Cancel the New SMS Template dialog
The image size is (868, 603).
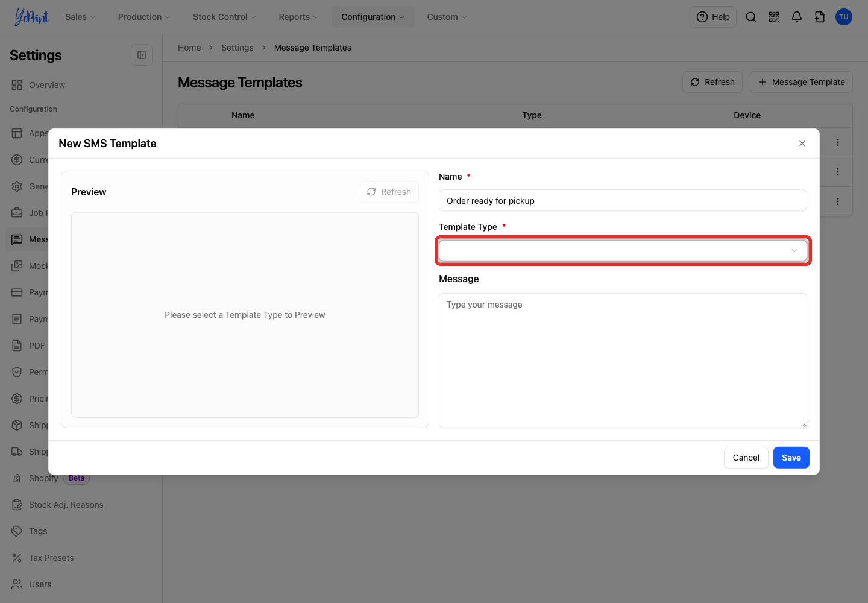[746, 458]
